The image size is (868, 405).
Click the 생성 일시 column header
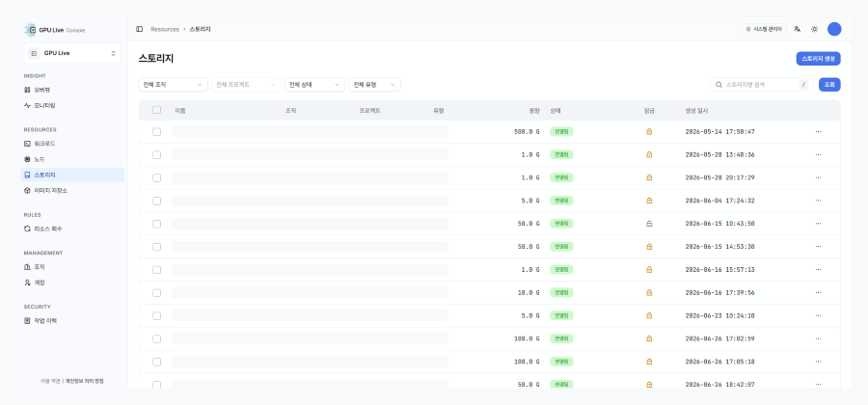696,111
